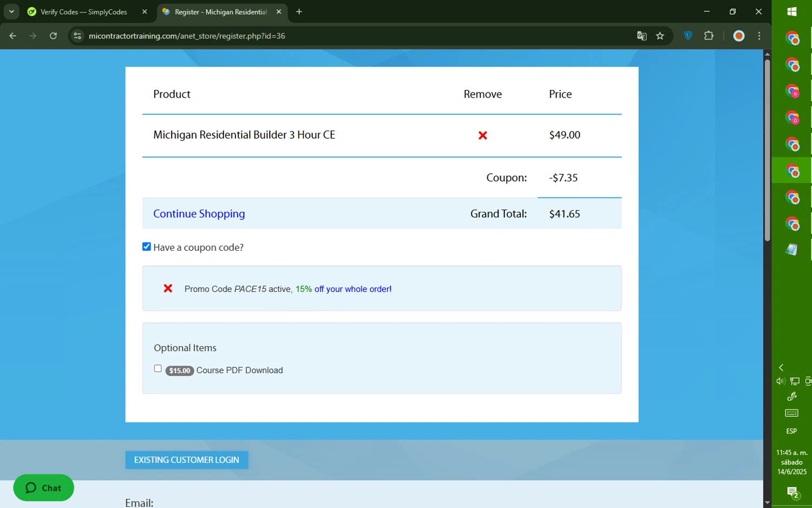
Task: Bookmark this page with the star icon
Action: pos(660,36)
